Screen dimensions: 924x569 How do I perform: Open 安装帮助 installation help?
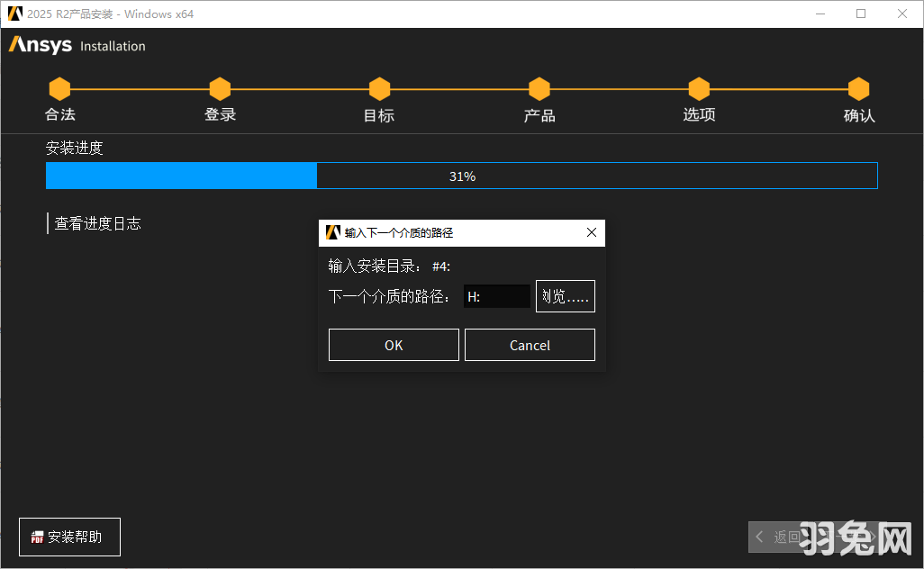(69, 537)
